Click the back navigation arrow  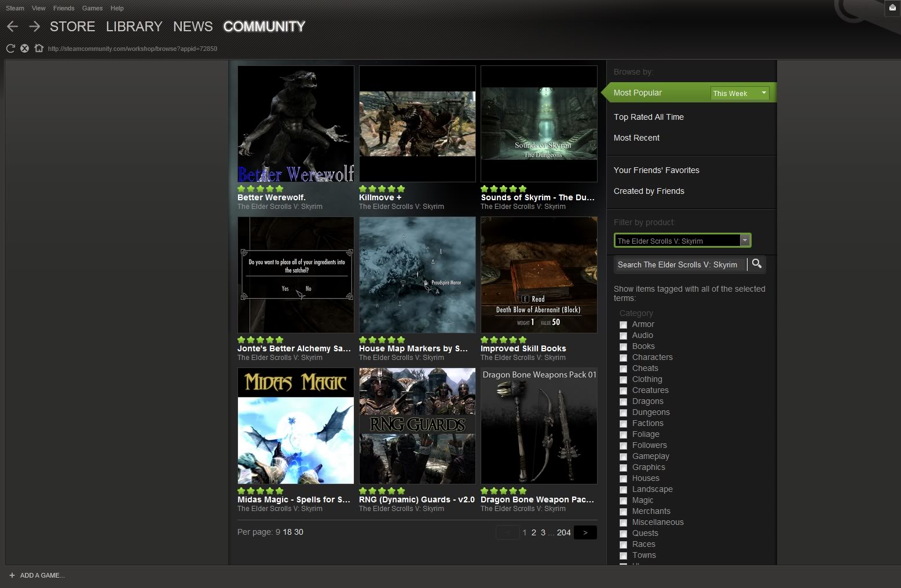click(12, 26)
